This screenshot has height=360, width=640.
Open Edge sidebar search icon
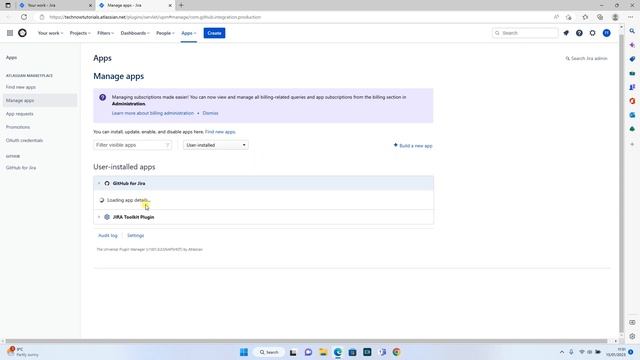632,31
